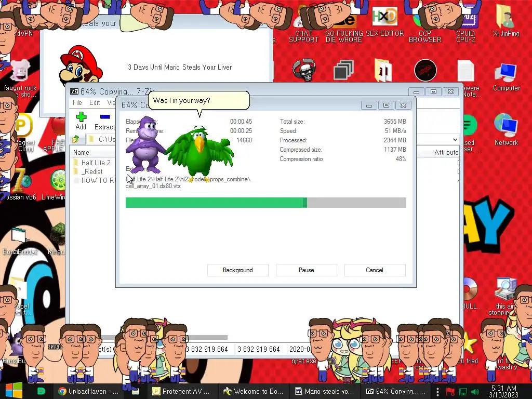Click the Background button in copy dialog

pos(238,270)
